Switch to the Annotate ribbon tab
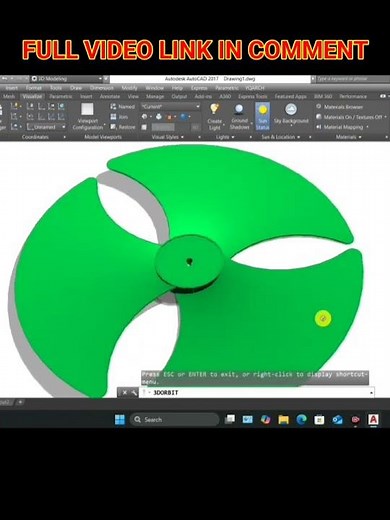Screen dimensions: 390x520 click(110, 97)
